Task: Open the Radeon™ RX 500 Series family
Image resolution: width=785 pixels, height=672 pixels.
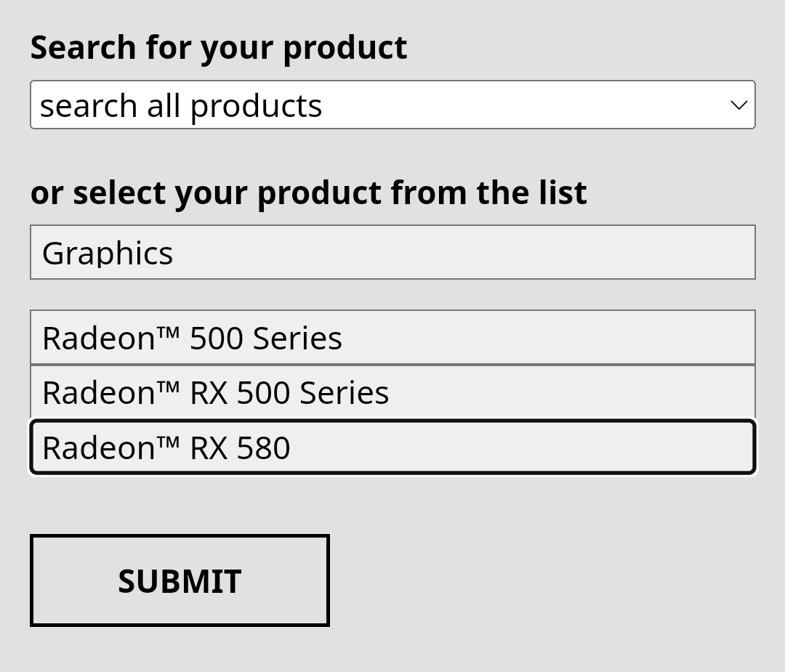Action: click(x=392, y=392)
